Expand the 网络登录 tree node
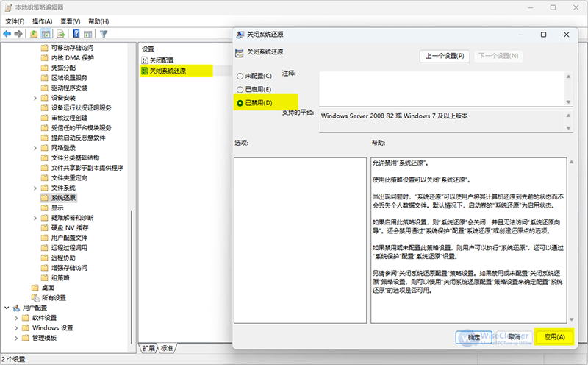The width and height of the screenshot is (588, 365). click(x=35, y=148)
